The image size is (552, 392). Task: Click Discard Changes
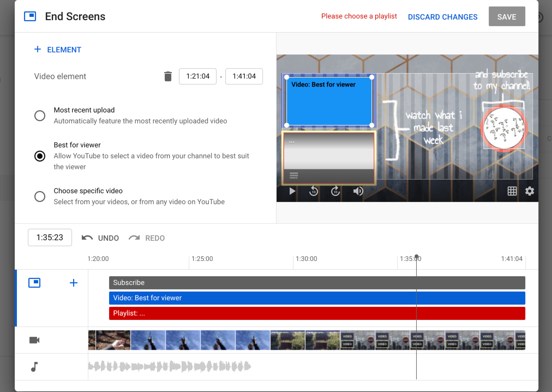point(443,17)
